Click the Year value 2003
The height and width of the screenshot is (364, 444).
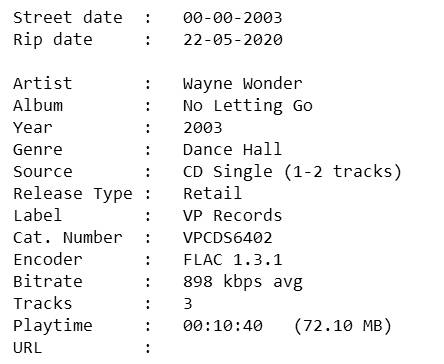[x=203, y=128]
